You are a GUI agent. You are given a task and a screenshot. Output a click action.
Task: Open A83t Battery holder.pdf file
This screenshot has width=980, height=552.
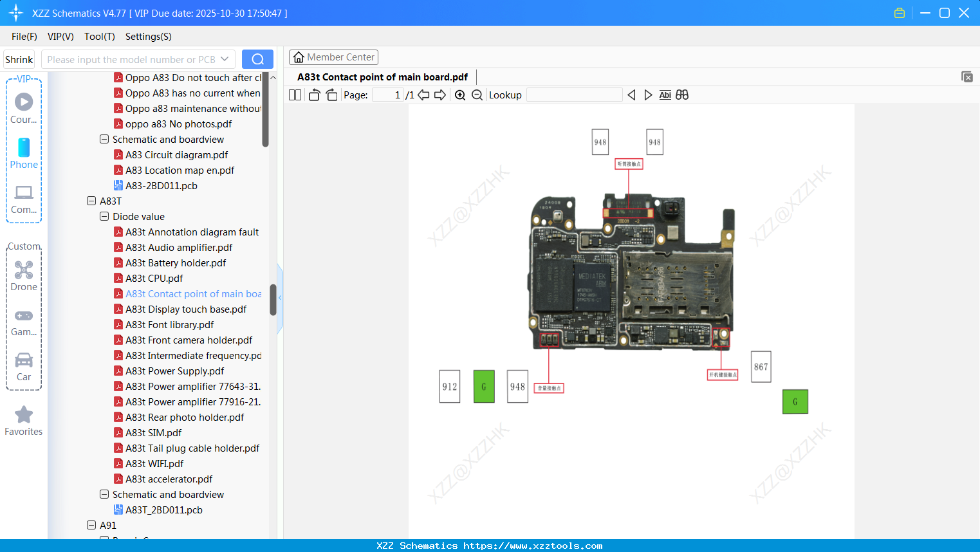point(176,262)
